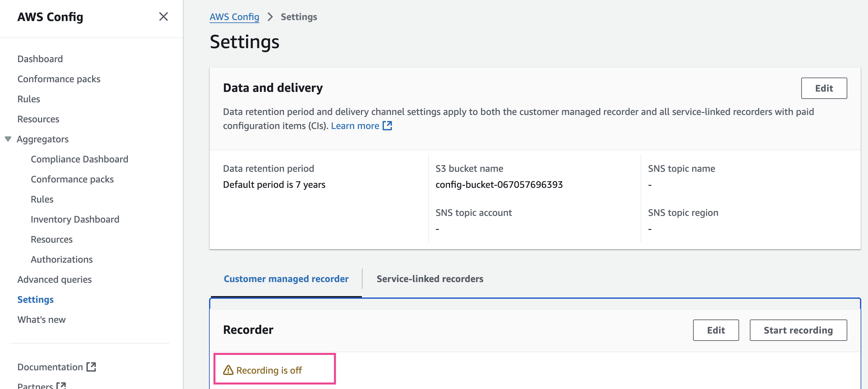Open the AWS Config breadcrumb link
868x389 pixels.
(x=234, y=16)
